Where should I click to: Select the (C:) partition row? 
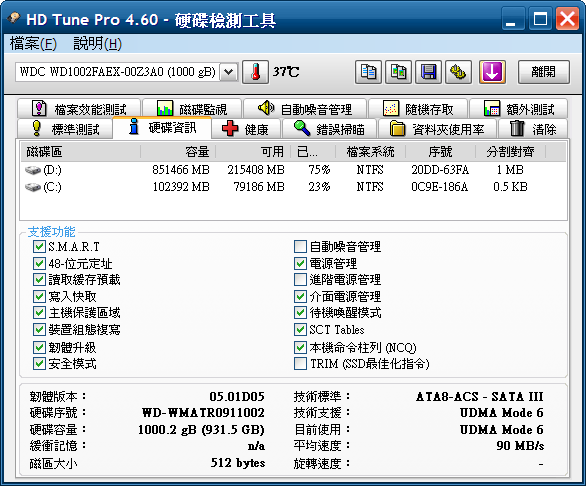pos(293,187)
